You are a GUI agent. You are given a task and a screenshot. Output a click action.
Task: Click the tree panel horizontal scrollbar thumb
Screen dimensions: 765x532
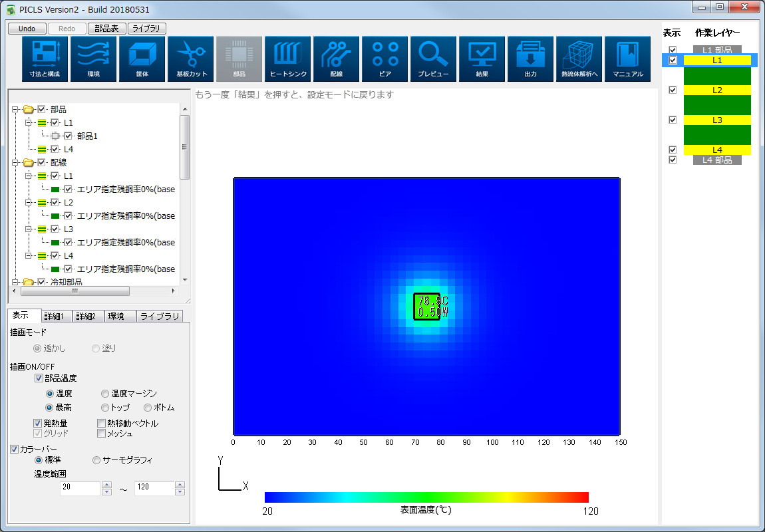pos(75,291)
